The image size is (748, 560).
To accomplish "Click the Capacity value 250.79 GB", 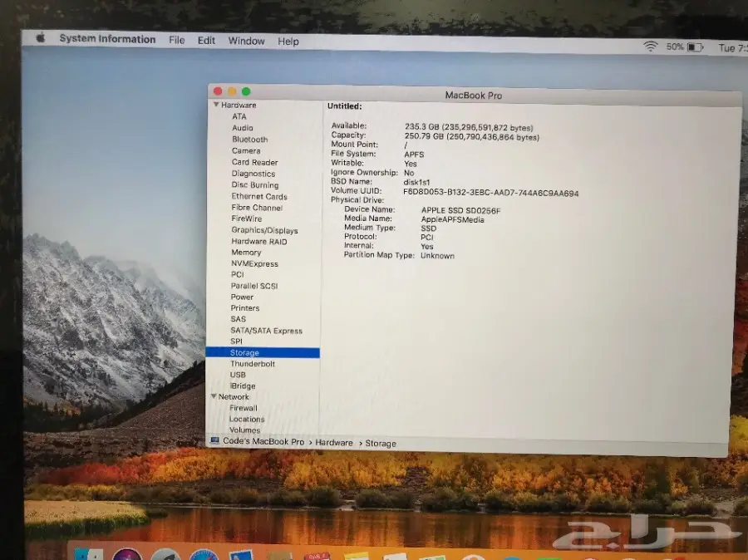I will 472,137.
